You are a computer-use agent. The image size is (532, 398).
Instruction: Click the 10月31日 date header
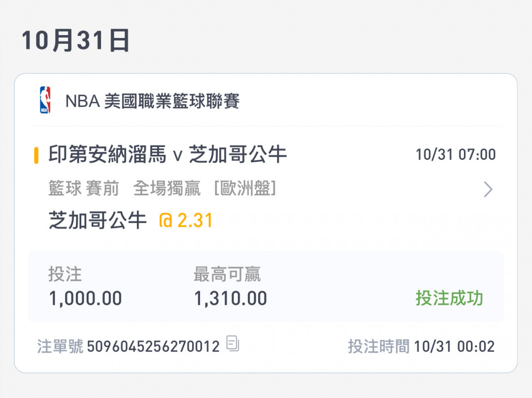pyautogui.click(x=75, y=40)
